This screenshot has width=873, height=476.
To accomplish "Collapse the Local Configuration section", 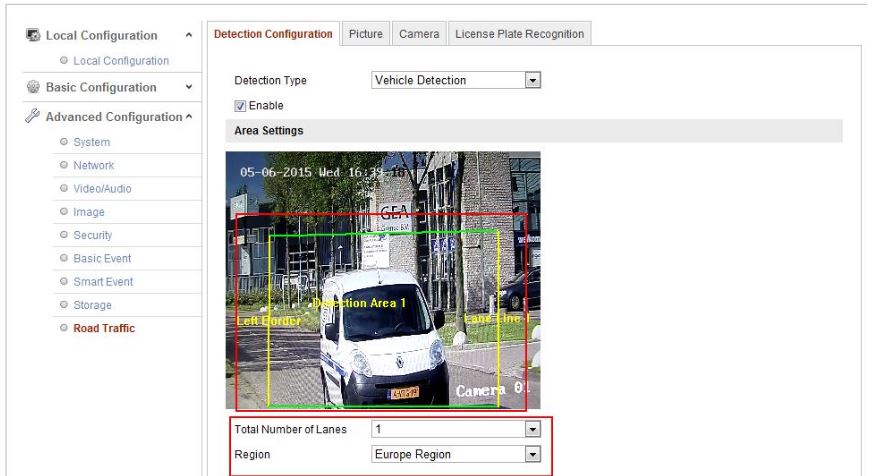I will click(x=189, y=35).
